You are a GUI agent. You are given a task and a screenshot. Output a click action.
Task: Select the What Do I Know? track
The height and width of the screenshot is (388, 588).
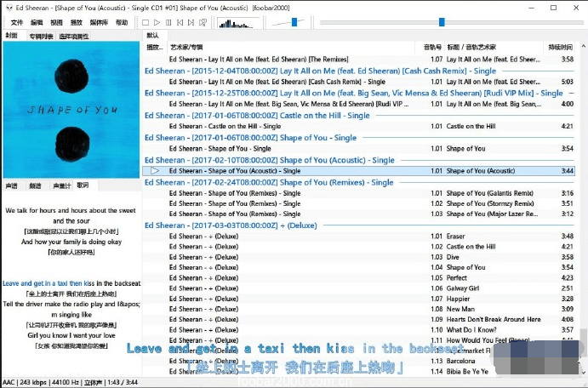359,330
